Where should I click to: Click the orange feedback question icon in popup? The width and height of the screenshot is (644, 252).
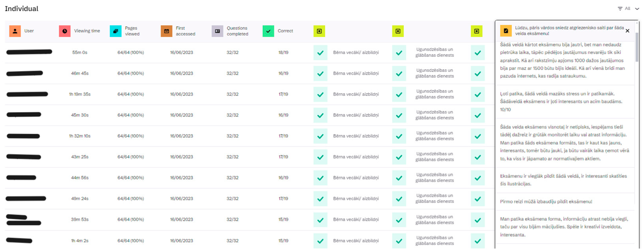506,31
